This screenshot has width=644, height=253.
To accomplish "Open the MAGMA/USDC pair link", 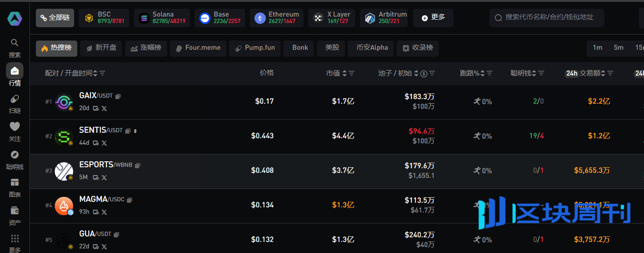I will (x=101, y=199).
